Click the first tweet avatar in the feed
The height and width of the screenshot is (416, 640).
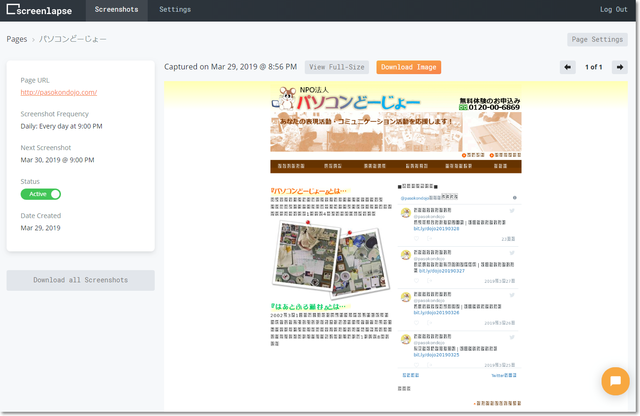point(405,213)
